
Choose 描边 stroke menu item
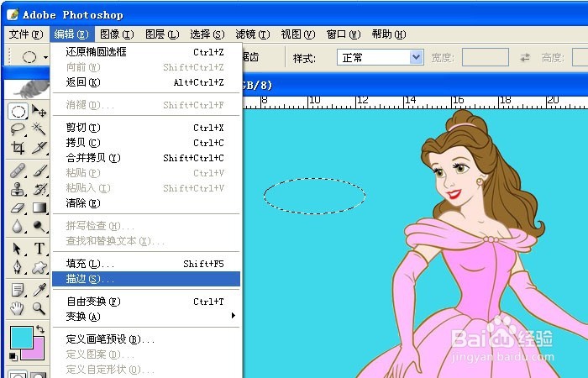pos(146,279)
